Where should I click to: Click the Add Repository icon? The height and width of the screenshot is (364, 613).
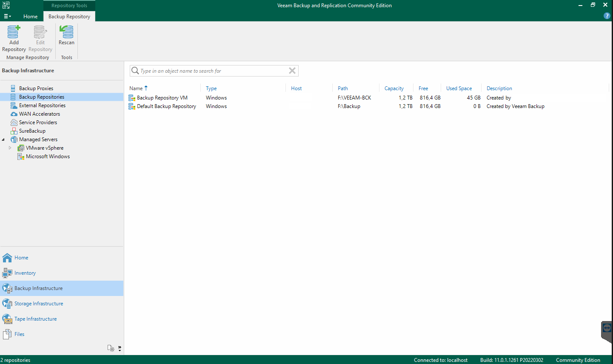point(14,31)
